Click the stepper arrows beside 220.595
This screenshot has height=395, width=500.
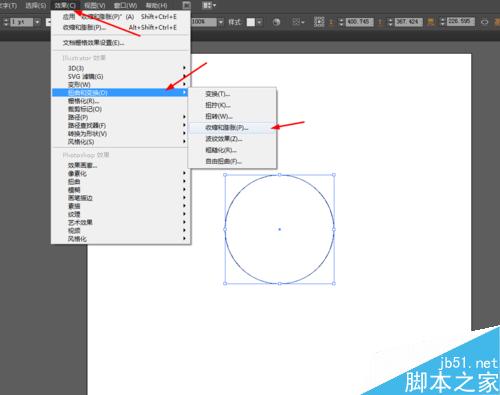[x=442, y=22]
